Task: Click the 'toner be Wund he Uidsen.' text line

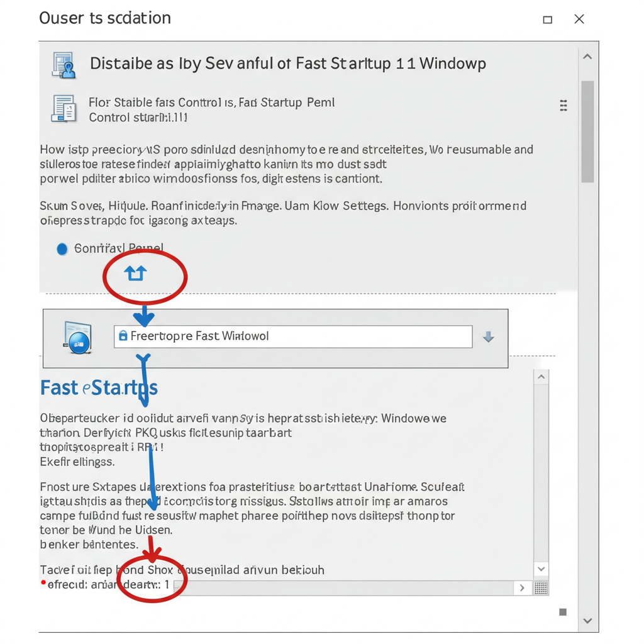Action: (x=106, y=530)
